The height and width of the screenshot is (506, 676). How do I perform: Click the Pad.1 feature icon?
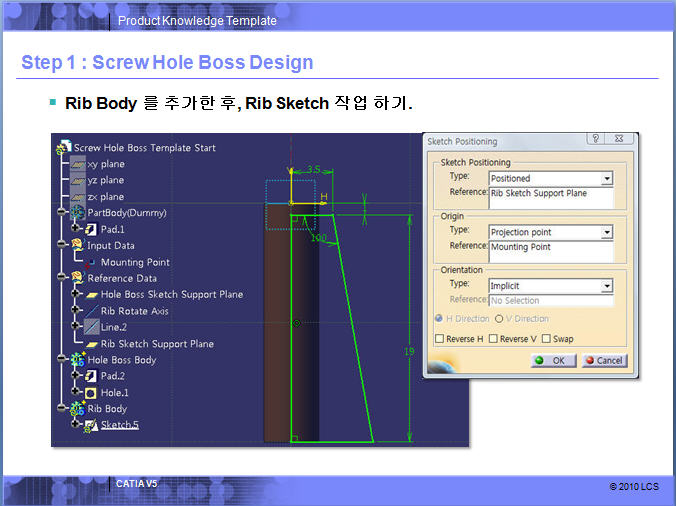coord(91,229)
